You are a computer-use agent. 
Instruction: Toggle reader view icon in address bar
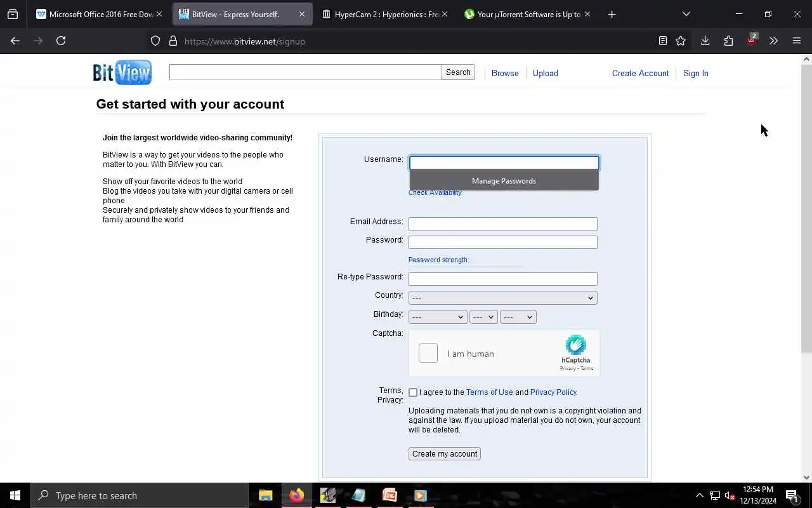pyautogui.click(x=663, y=41)
